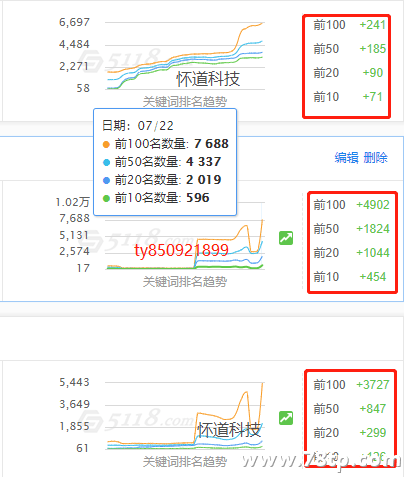Click the 2,574 axis label

pos(75,251)
